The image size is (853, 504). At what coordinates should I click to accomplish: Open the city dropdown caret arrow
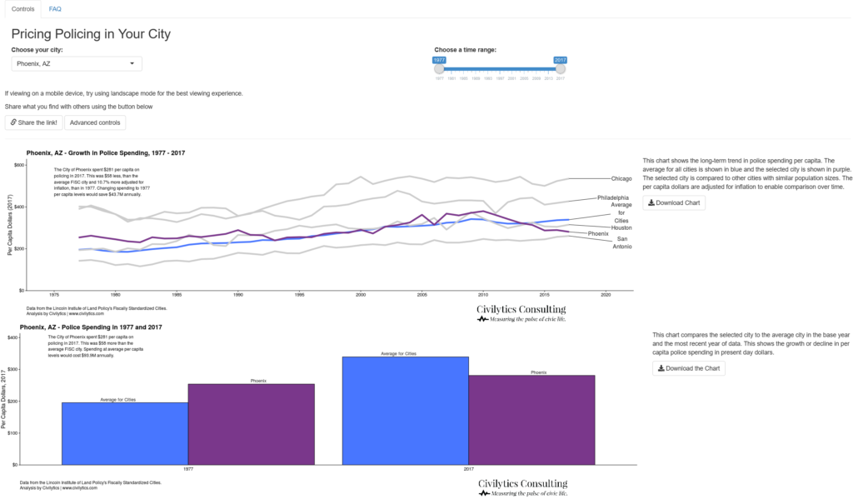pyautogui.click(x=132, y=63)
